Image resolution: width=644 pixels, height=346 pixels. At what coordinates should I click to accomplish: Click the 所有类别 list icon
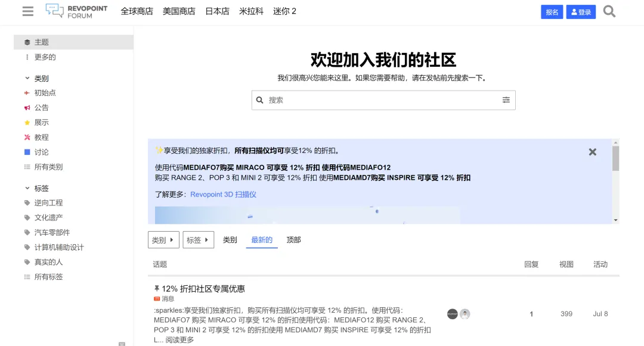point(27,167)
